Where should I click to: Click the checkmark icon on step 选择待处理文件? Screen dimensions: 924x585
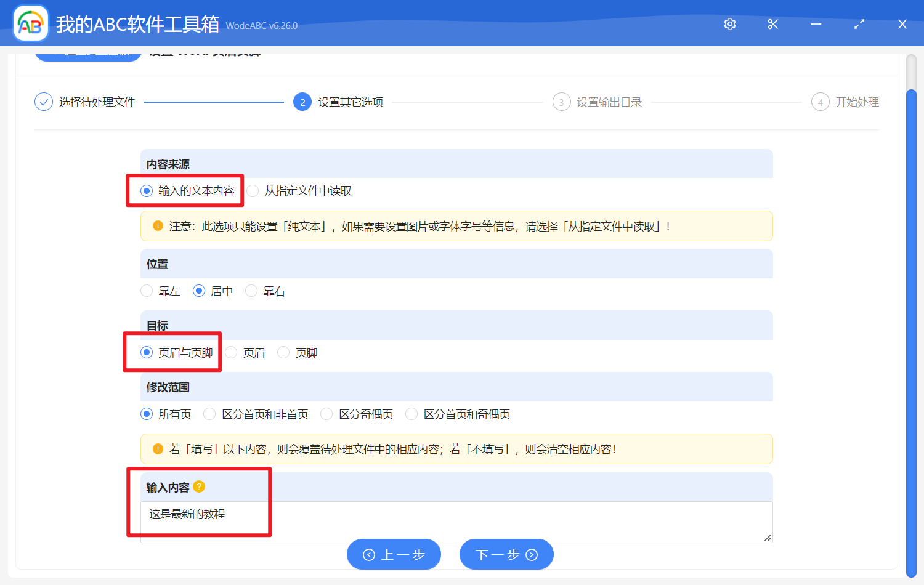click(x=43, y=102)
